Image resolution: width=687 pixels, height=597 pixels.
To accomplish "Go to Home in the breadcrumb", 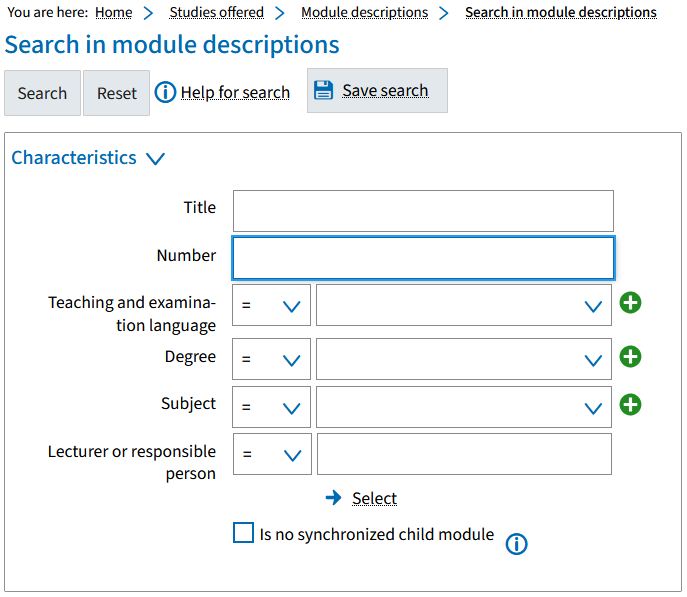I will tap(113, 12).
